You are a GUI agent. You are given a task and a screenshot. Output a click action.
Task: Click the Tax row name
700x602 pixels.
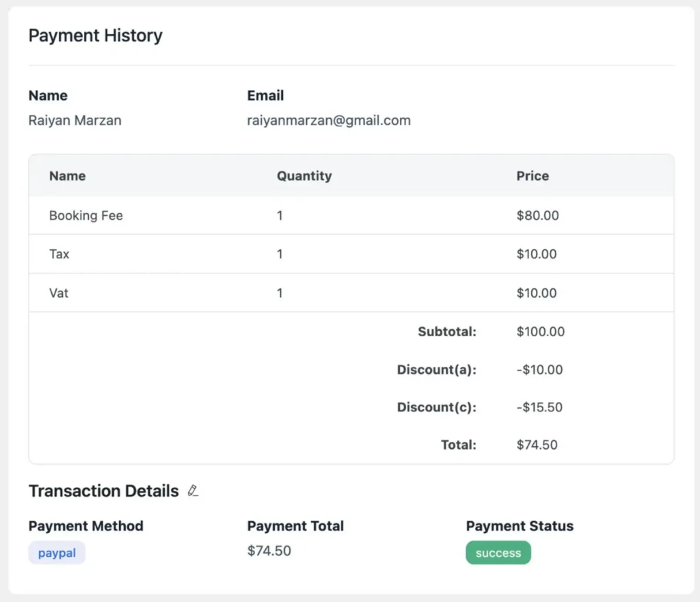[x=59, y=254]
